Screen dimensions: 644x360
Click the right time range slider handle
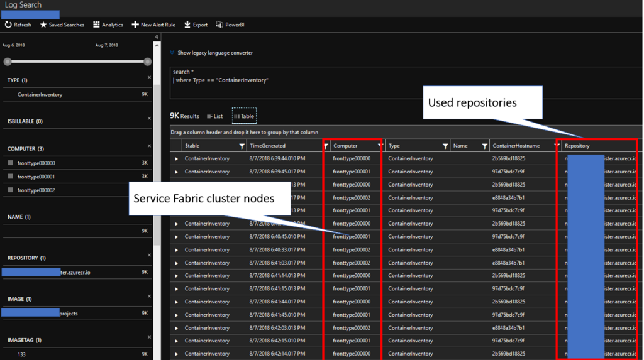pyautogui.click(x=147, y=62)
